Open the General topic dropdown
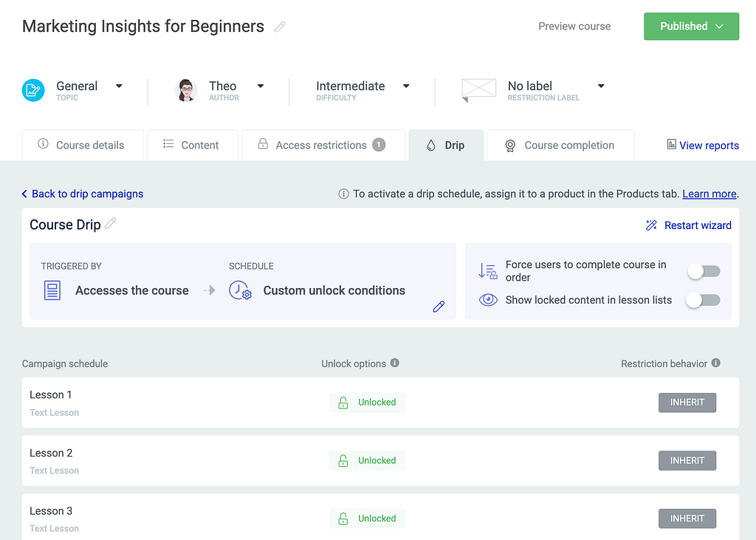The width and height of the screenshot is (756, 540). click(x=119, y=86)
